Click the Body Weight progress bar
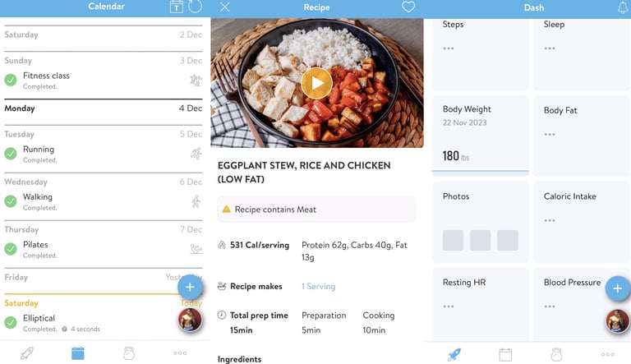Viewport: 631px width, 364px height. (481, 171)
